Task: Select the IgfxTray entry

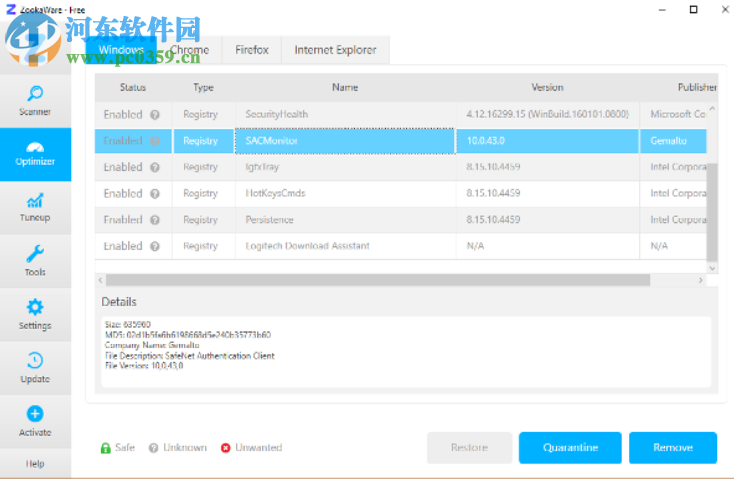Action: (345, 167)
